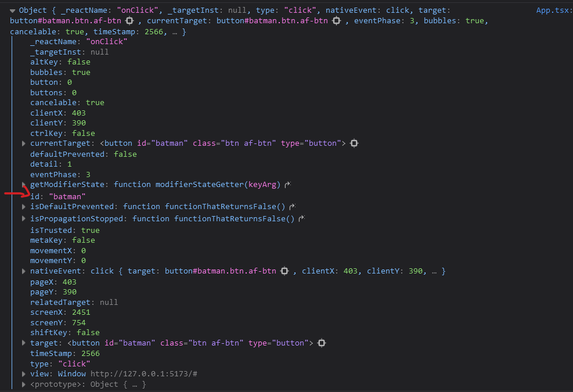
Task: Open the App.tsx source link
Action: coord(554,10)
